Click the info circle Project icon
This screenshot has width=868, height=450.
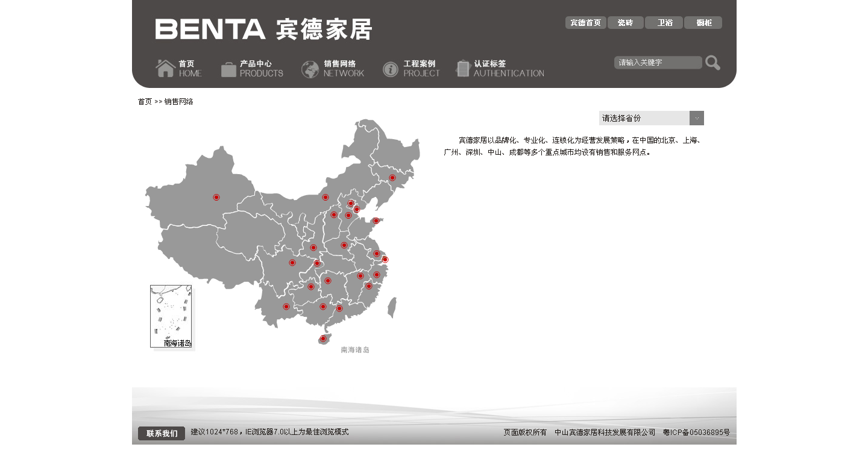pos(391,69)
